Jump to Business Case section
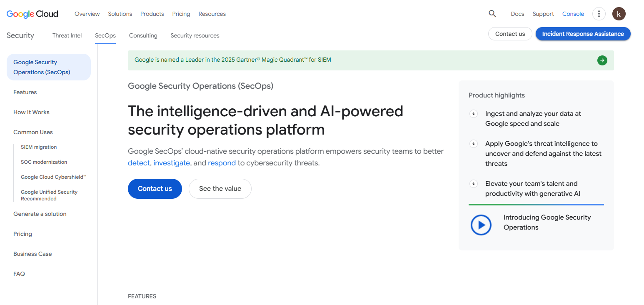Viewport: 644px width, 305px height. click(32, 254)
